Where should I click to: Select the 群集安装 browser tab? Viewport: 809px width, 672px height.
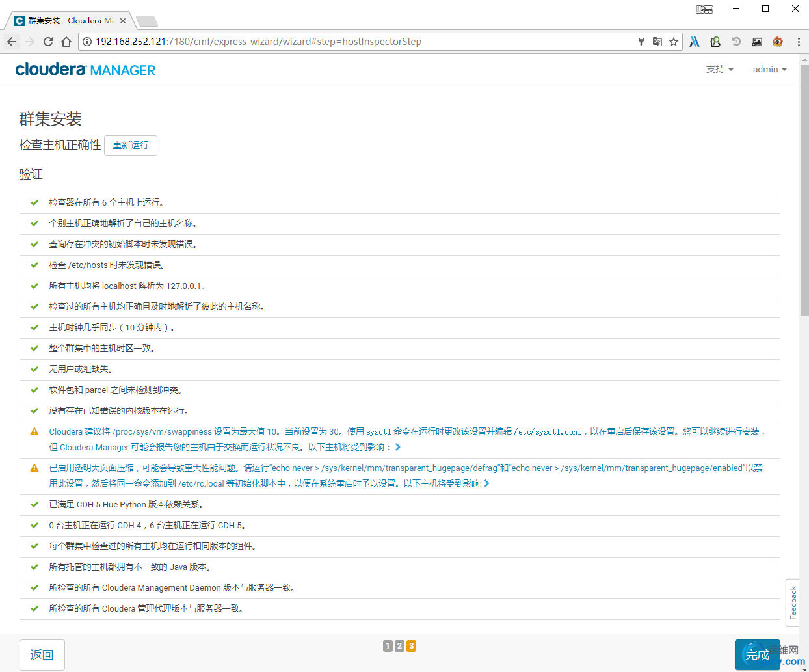point(70,21)
